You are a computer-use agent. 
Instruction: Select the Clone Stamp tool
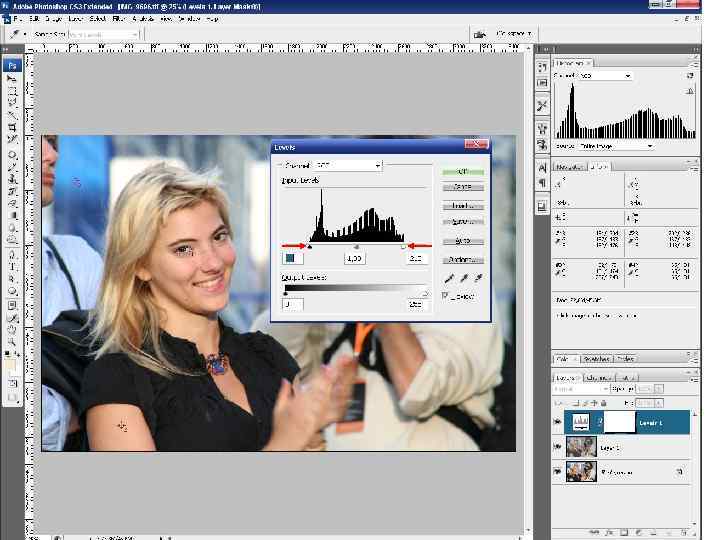click(12, 179)
